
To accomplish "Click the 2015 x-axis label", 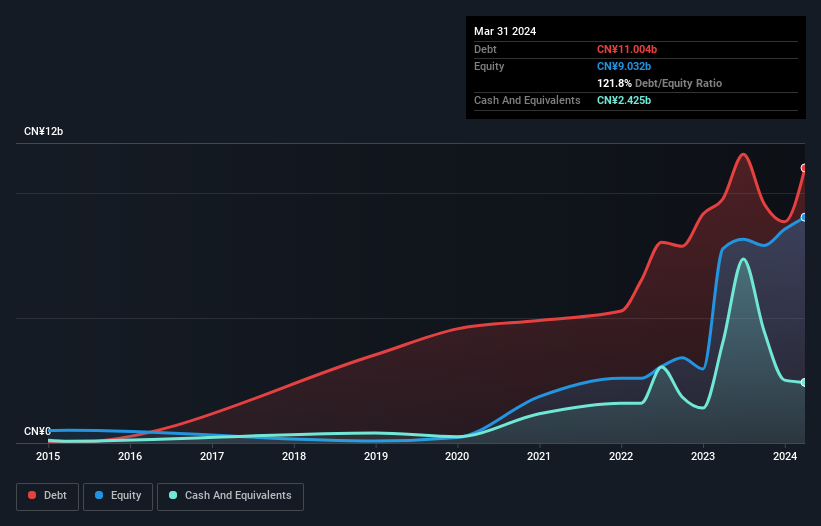I will click(48, 456).
